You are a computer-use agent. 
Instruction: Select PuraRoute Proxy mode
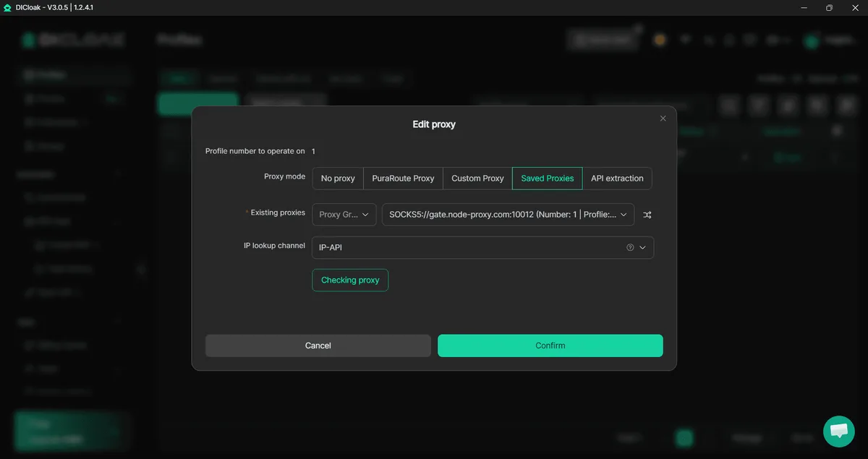[403, 179]
